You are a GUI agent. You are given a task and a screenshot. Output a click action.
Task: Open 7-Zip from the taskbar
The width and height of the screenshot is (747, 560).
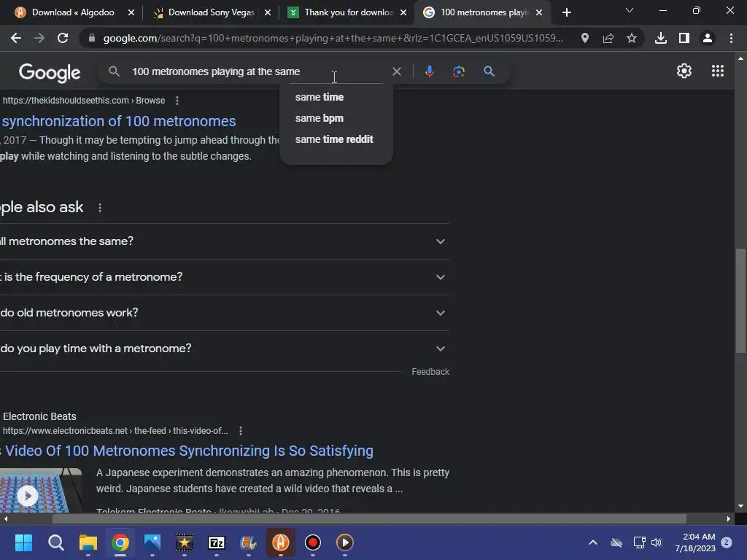tap(216, 542)
